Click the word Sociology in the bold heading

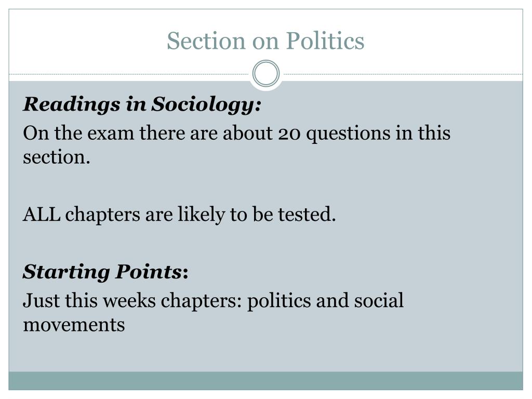[206, 104]
